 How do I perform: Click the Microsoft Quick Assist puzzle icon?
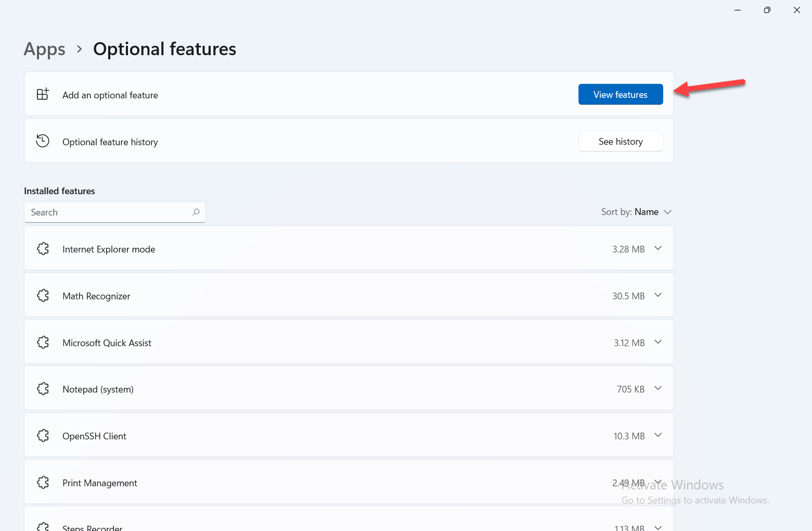[x=43, y=343]
